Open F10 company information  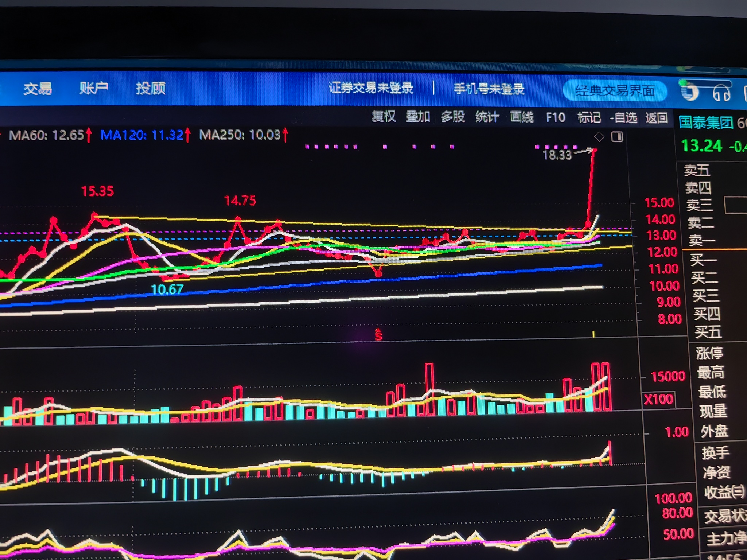coord(555,117)
